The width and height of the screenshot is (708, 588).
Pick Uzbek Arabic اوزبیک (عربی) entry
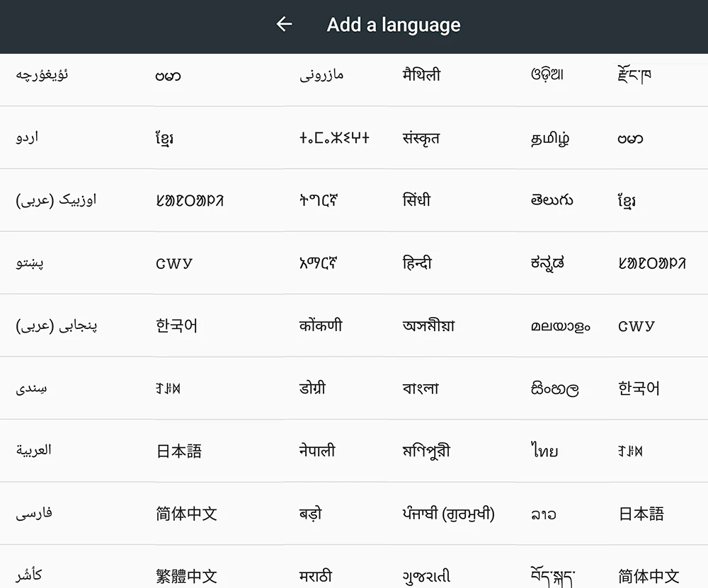pyautogui.click(x=56, y=200)
